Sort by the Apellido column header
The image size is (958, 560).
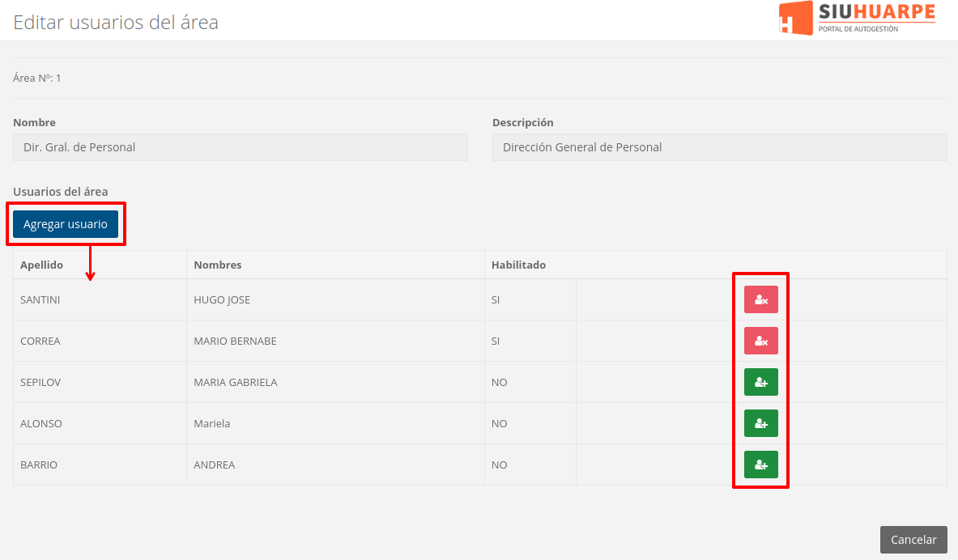pos(42,265)
